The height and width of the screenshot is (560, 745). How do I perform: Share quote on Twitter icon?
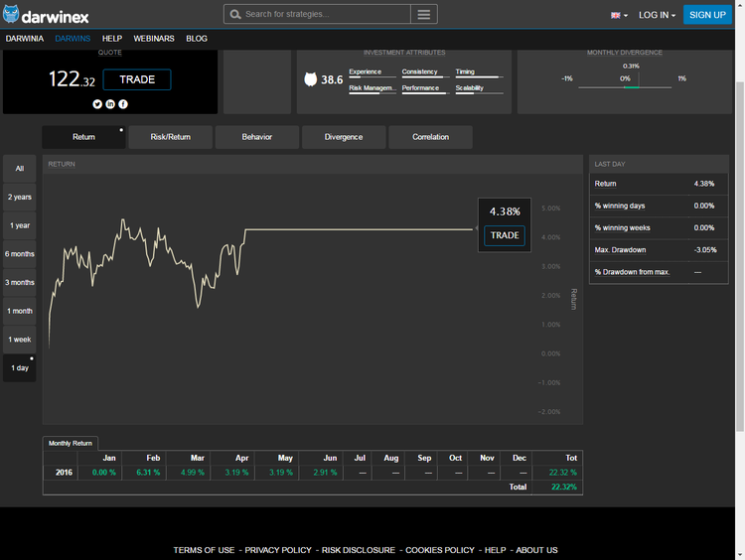(x=97, y=103)
